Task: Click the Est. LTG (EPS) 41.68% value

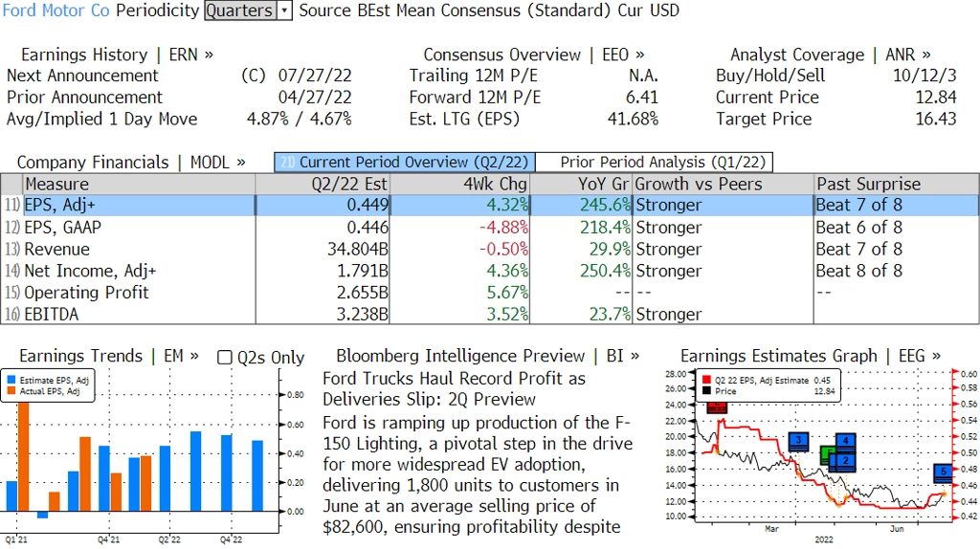Action: tap(633, 120)
